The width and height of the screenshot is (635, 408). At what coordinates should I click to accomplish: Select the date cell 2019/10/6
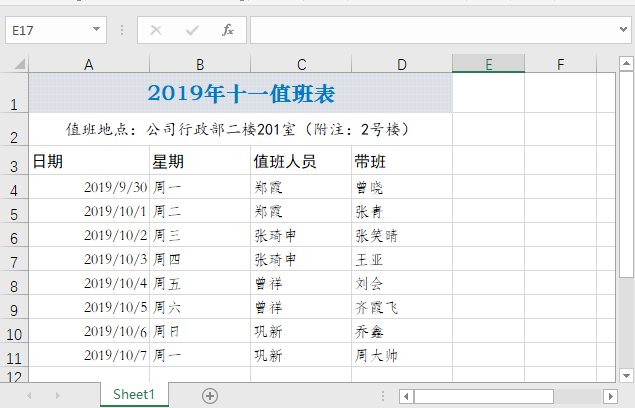[x=89, y=331]
